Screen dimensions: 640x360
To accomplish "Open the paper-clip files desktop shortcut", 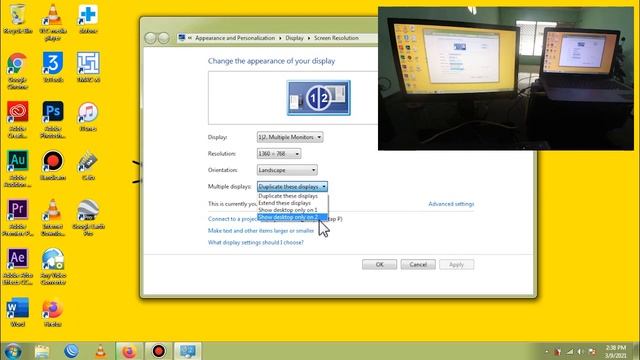I will [x=88, y=165].
